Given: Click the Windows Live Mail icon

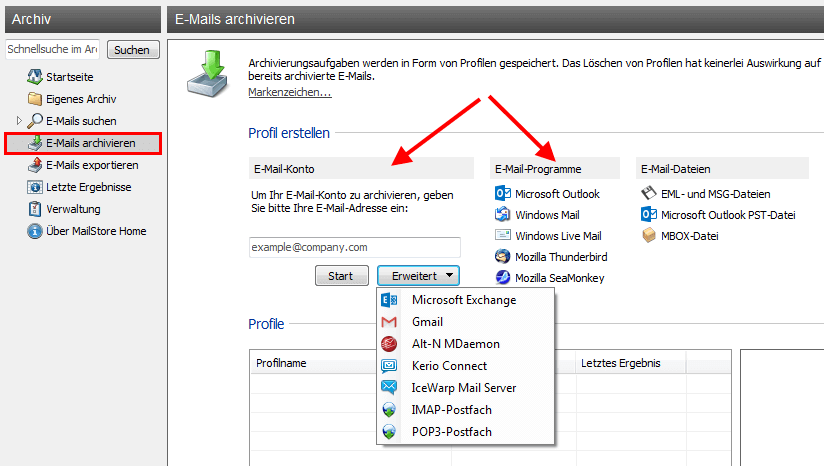Looking at the screenshot, I should click(x=503, y=236).
